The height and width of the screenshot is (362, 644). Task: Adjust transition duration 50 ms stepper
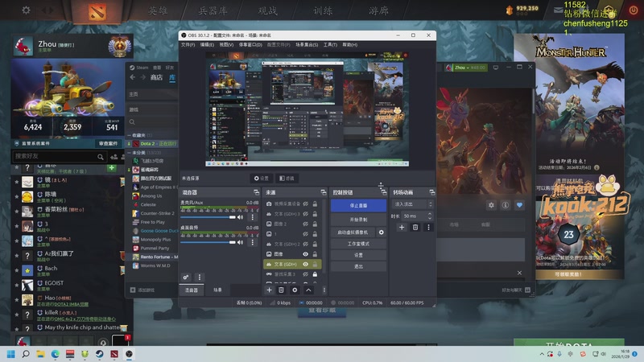pos(430,216)
